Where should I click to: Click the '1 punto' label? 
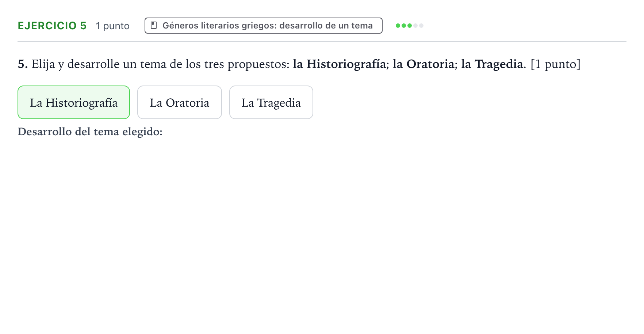113,26
